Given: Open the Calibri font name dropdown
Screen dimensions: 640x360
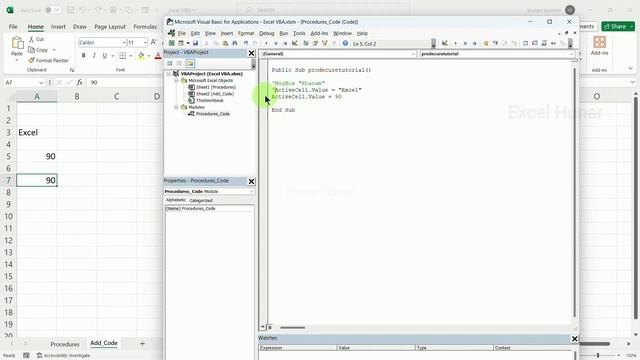Looking at the screenshot, I should pyautogui.click(x=124, y=42).
